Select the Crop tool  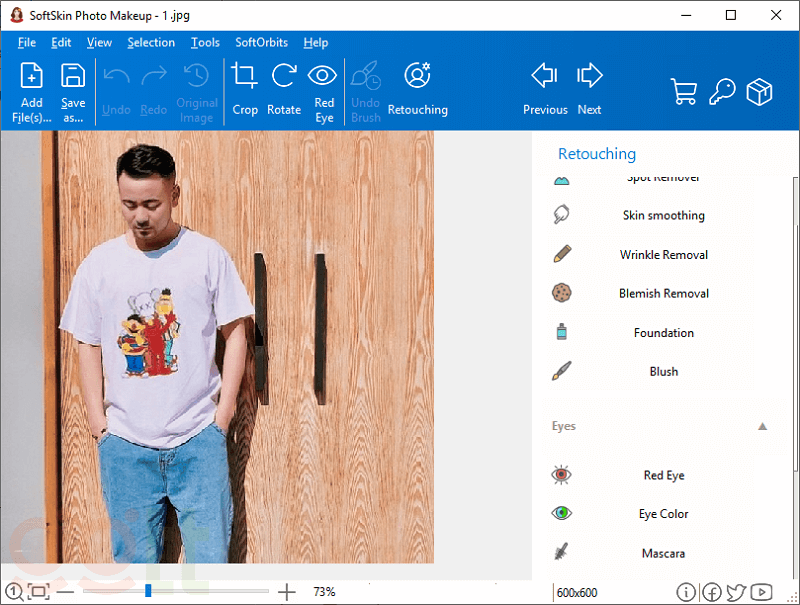point(245,77)
